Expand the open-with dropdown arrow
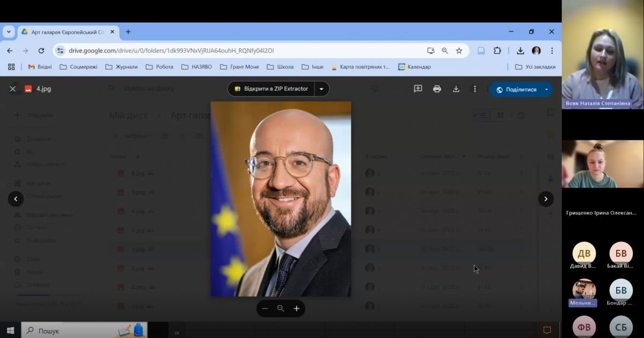 [x=321, y=89]
